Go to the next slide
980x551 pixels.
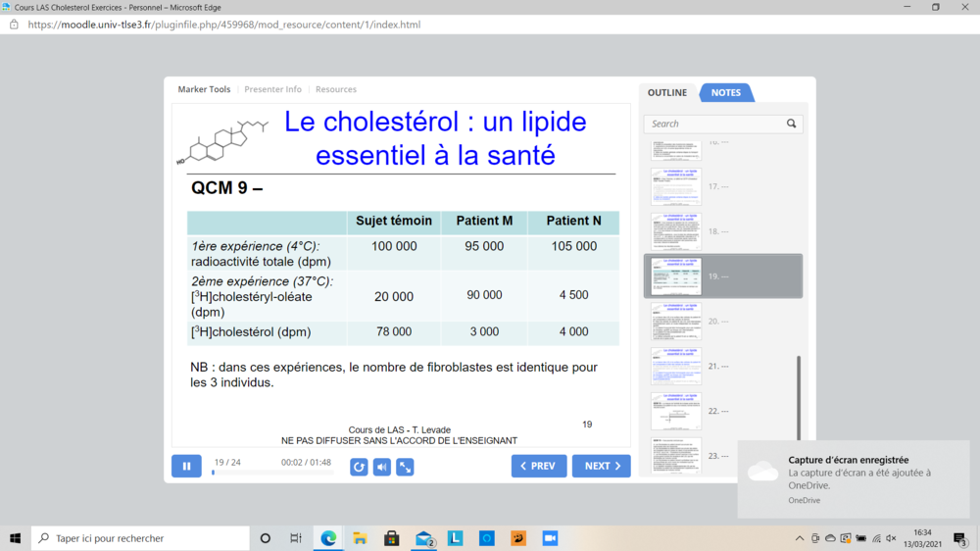coord(601,466)
